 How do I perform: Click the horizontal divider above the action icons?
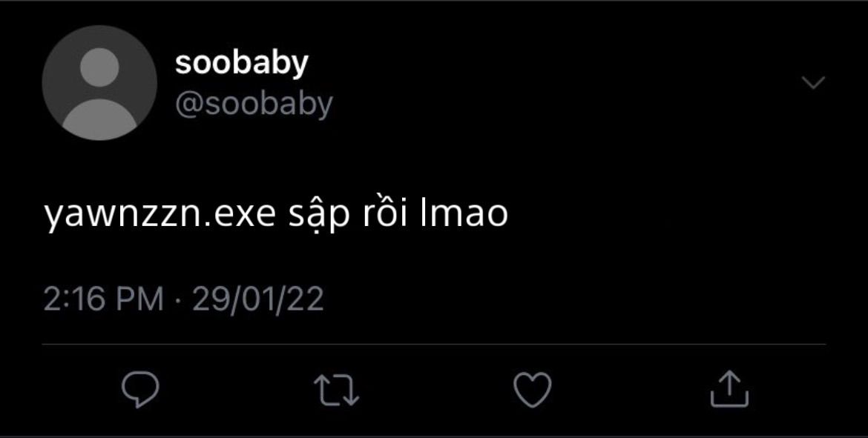(434, 345)
